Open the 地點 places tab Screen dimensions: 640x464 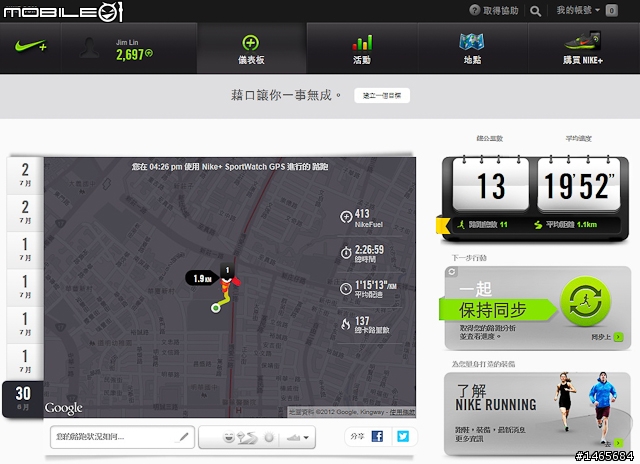pyautogui.click(x=472, y=49)
